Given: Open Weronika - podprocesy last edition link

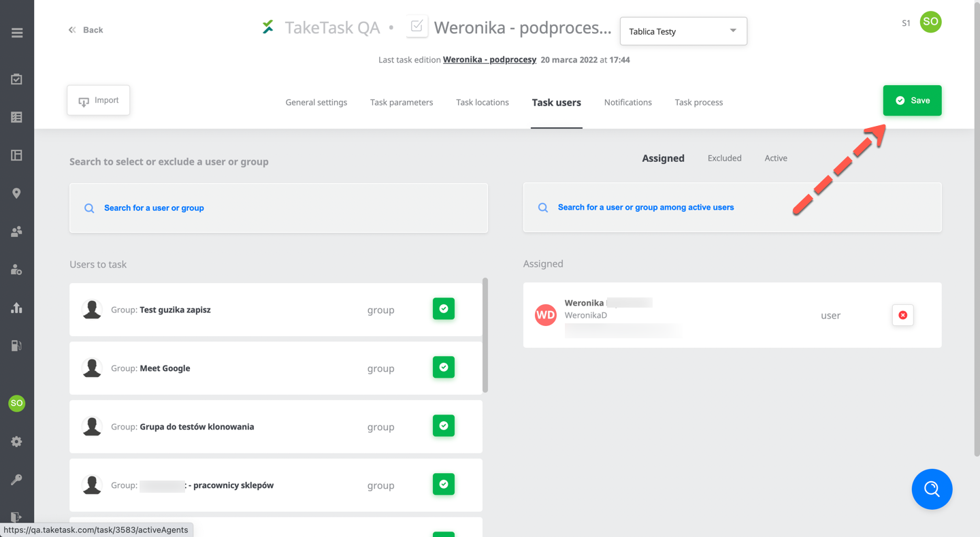Looking at the screenshot, I should click(489, 60).
